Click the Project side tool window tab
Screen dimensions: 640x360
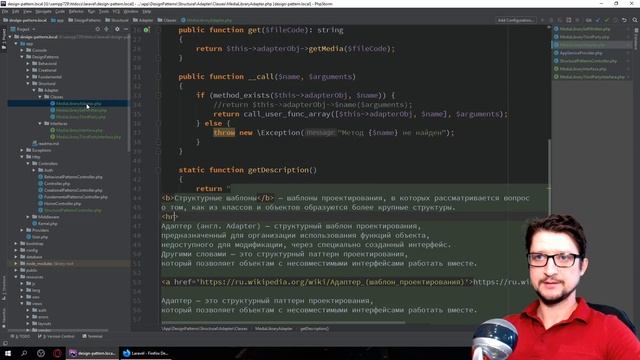(4, 39)
